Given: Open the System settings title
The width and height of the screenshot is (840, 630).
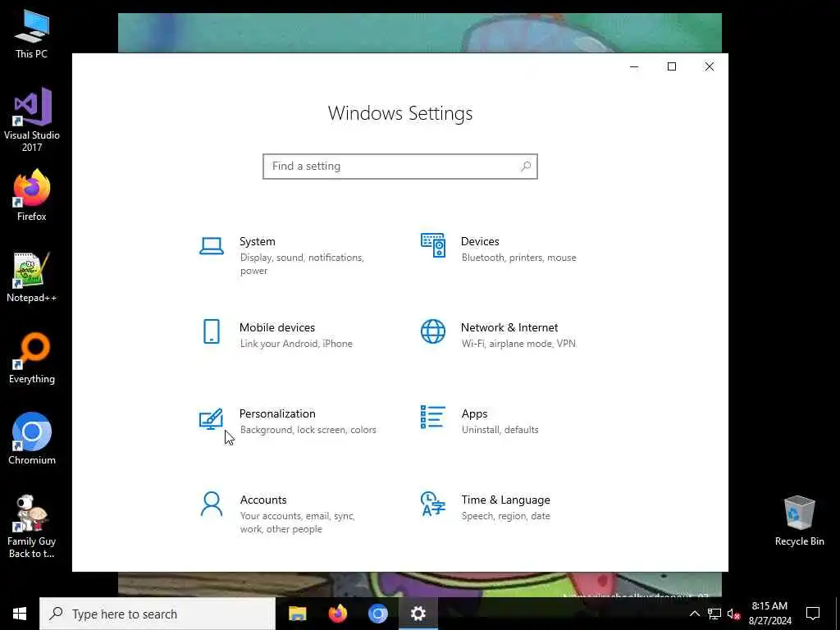Looking at the screenshot, I should pyautogui.click(x=257, y=242).
